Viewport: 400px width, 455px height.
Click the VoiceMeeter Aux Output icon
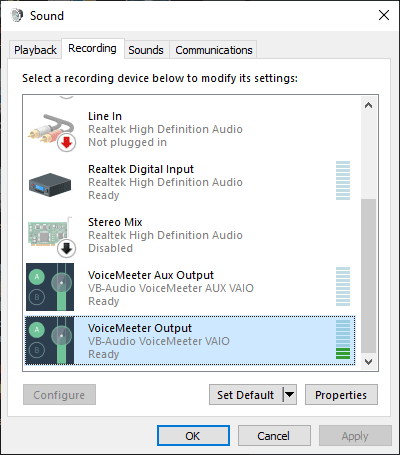[x=50, y=287]
